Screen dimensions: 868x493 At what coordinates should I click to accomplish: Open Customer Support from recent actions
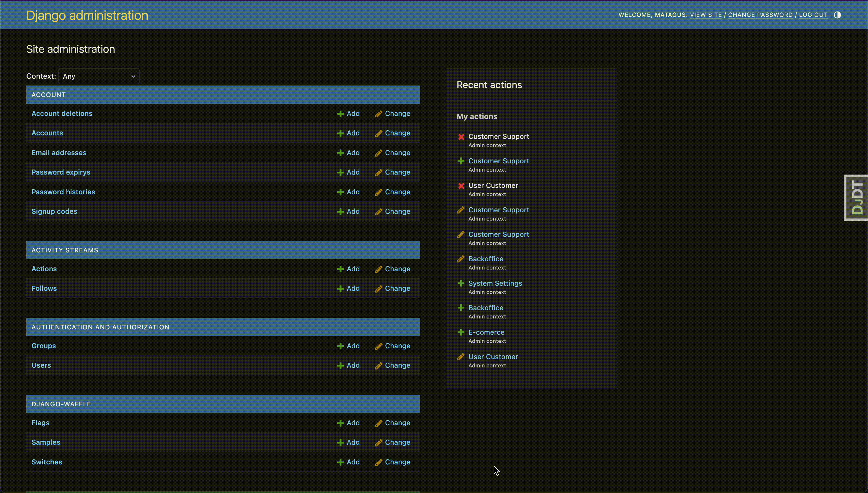coord(499,161)
